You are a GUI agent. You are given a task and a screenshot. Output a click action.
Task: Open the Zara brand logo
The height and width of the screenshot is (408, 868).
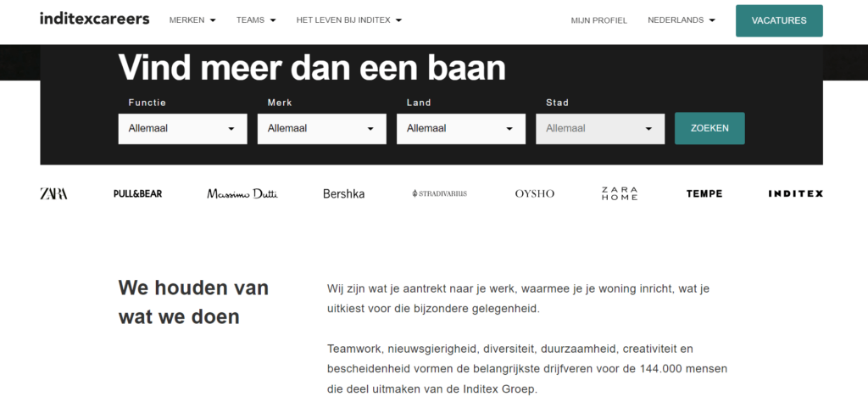(53, 193)
